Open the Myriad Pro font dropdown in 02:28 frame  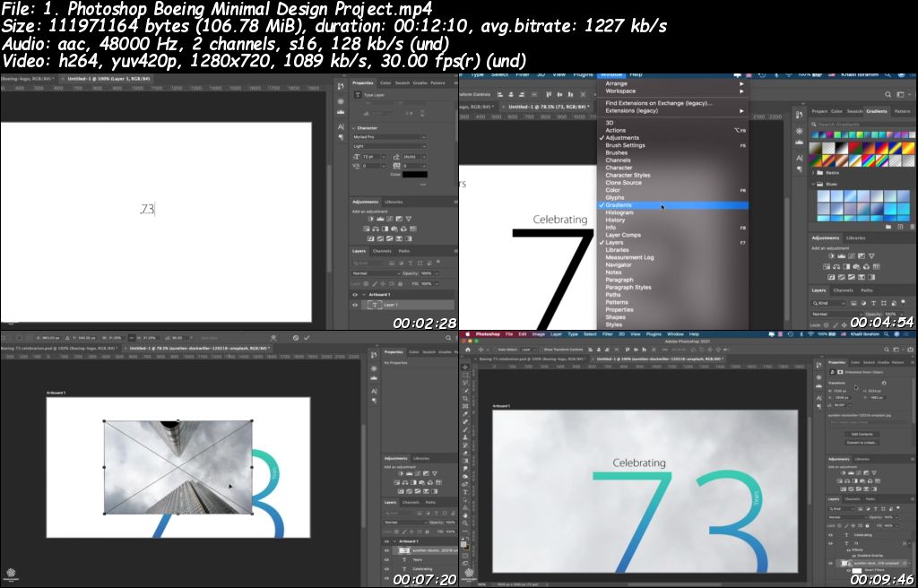(x=389, y=137)
